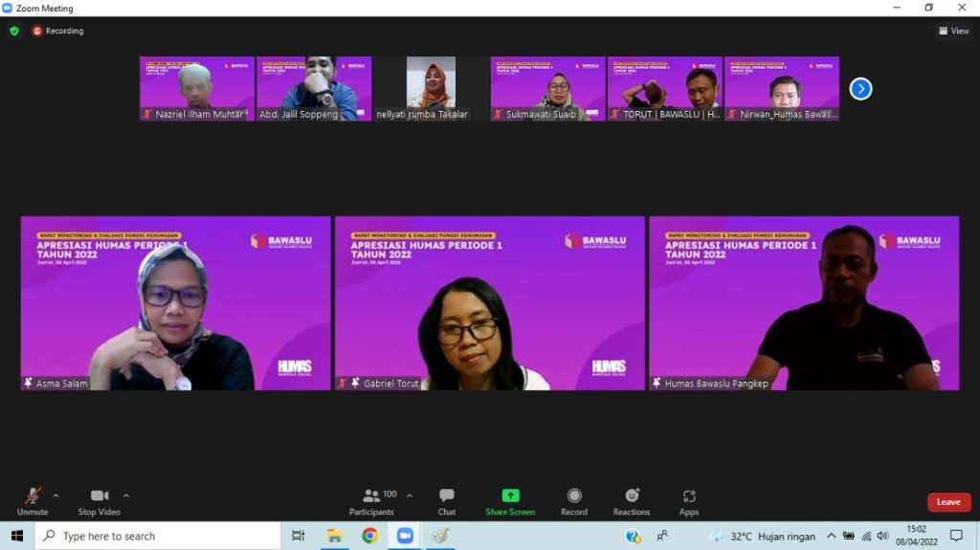
Task: Open the Windows notification center
Action: tap(956, 536)
